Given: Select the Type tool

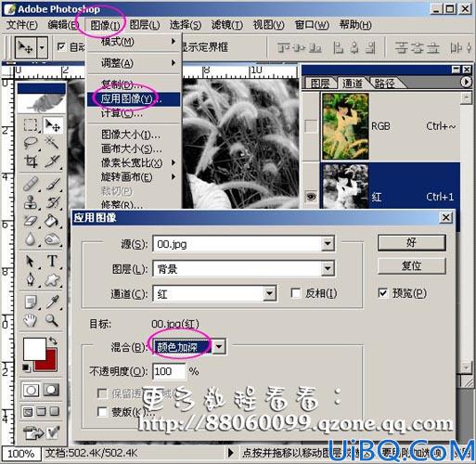Looking at the screenshot, I should [x=52, y=261].
